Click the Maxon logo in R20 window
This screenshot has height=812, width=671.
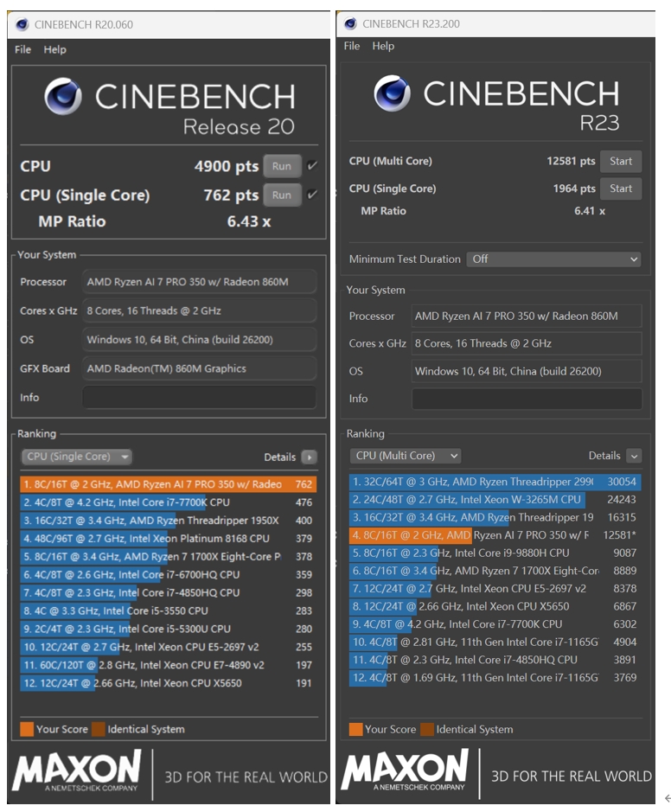(x=77, y=770)
